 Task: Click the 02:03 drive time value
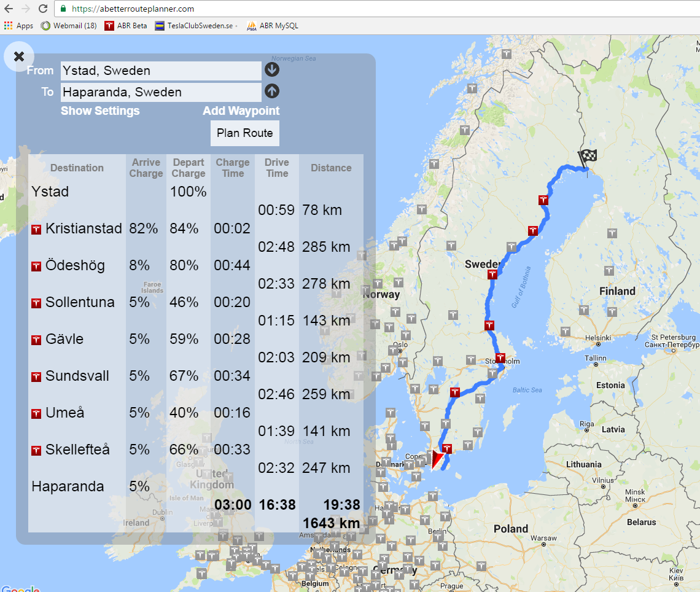(x=276, y=357)
